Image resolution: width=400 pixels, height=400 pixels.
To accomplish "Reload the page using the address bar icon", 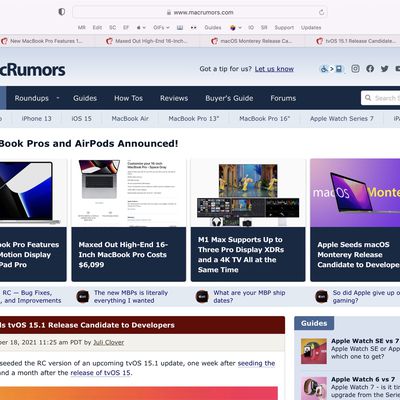I will click(321, 12).
